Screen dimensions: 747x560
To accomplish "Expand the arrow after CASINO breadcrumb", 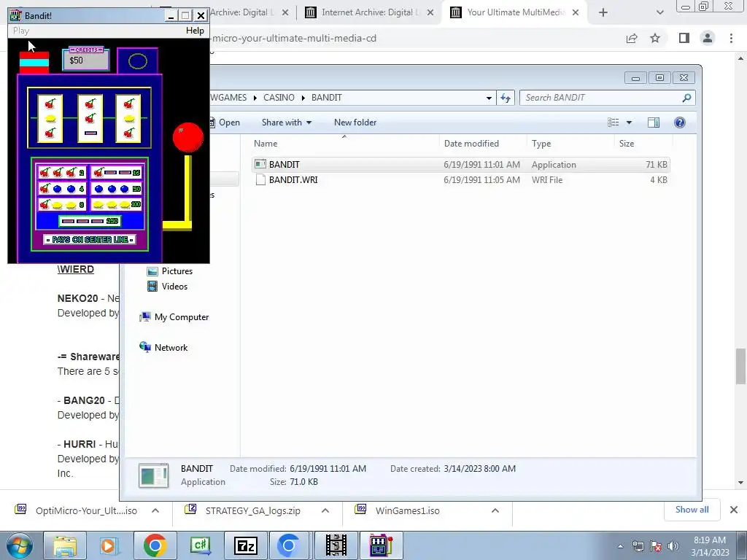I will [303, 98].
